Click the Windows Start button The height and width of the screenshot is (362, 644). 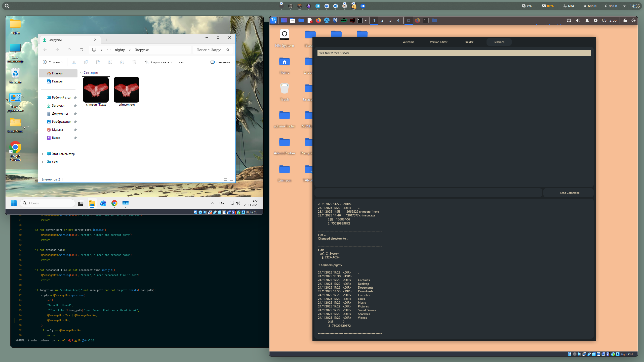click(x=14, y=203)
